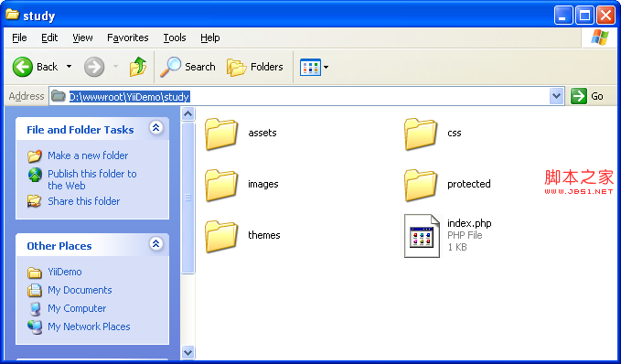Viewport: 621px width, 364px height.
Task: Select the index.php file icon
Action: point(422,236)
